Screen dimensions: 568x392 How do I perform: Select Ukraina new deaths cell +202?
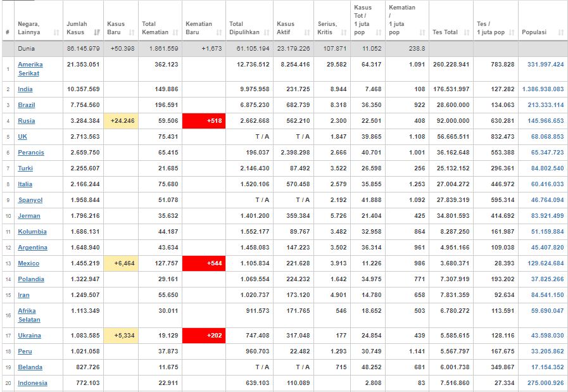tap(204, 336)
